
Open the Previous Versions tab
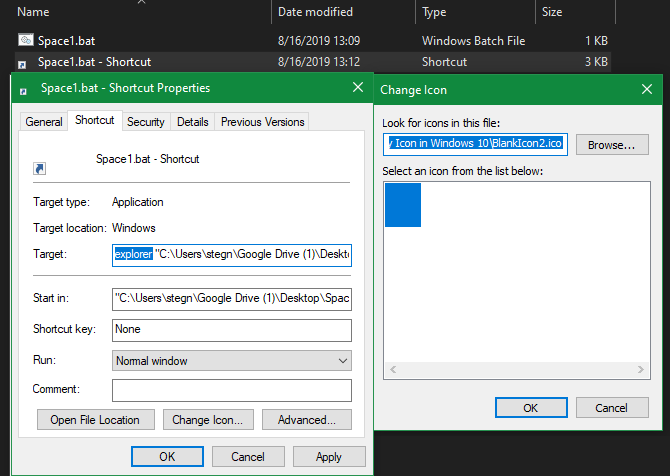(263, 122)
